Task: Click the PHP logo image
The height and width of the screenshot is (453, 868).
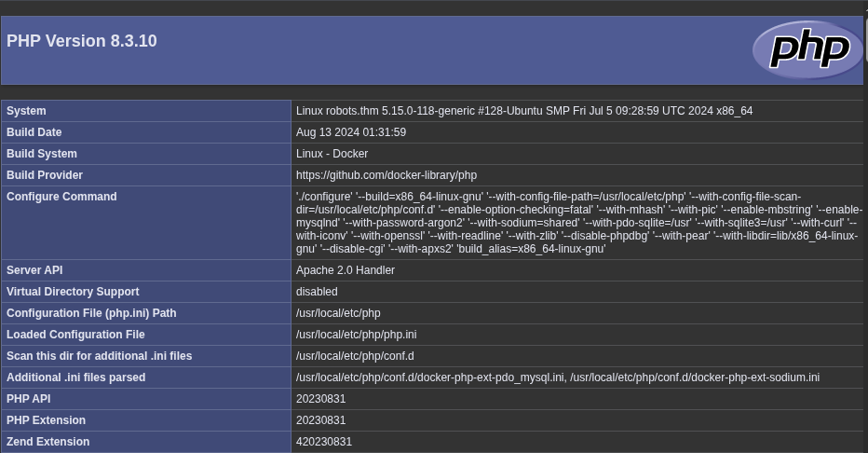Action: (808, 49)
